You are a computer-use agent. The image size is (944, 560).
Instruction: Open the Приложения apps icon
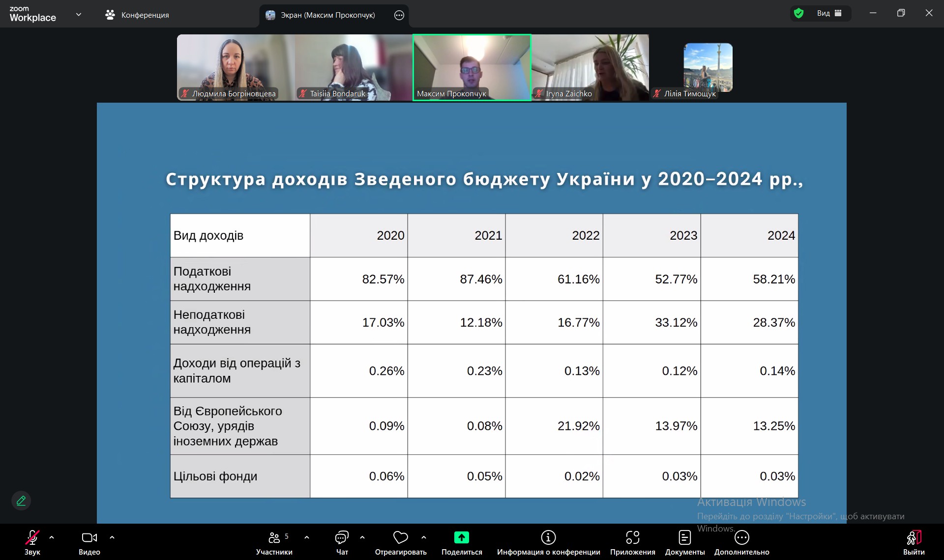[x=632, y=538]
